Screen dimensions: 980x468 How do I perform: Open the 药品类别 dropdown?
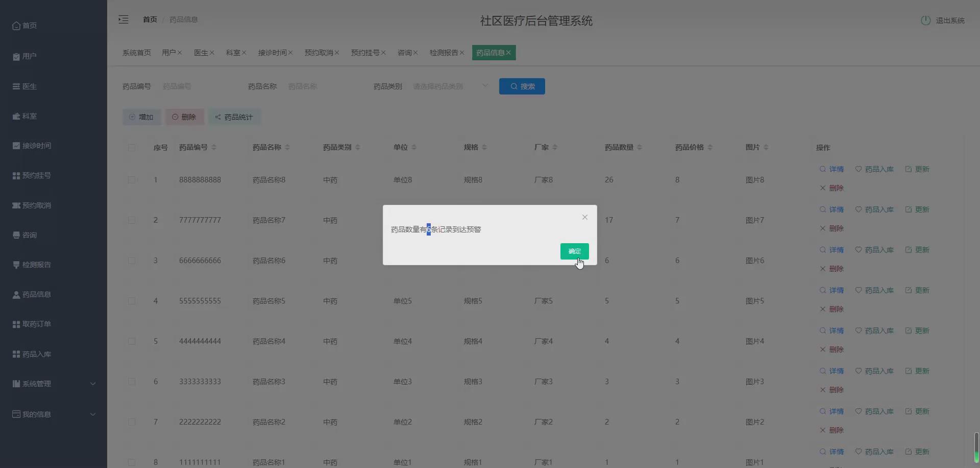(x=449, y=86)
